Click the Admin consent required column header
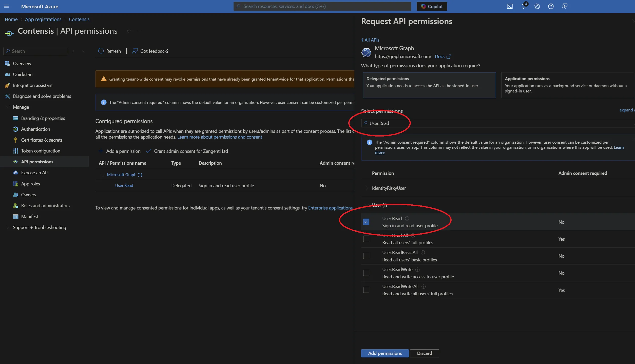The width and height of the screenshot is (635, 364). tap(583, 173)
